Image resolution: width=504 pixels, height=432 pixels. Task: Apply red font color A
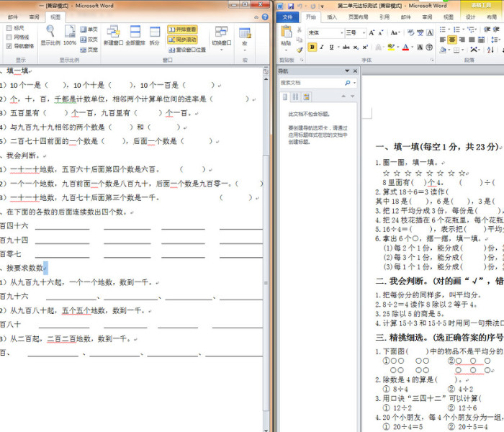[405, 48]
